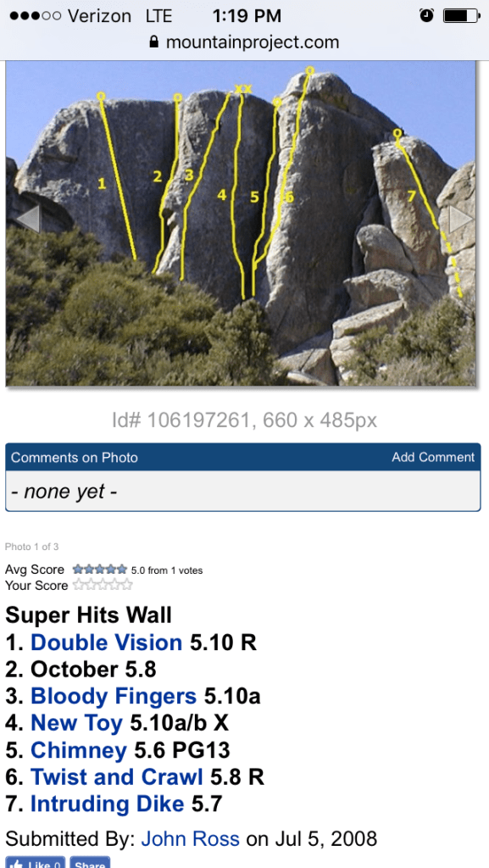The height and width of the screenshot is (868, 489).
Task: View John Ross's profile
Action: (191, 838)
